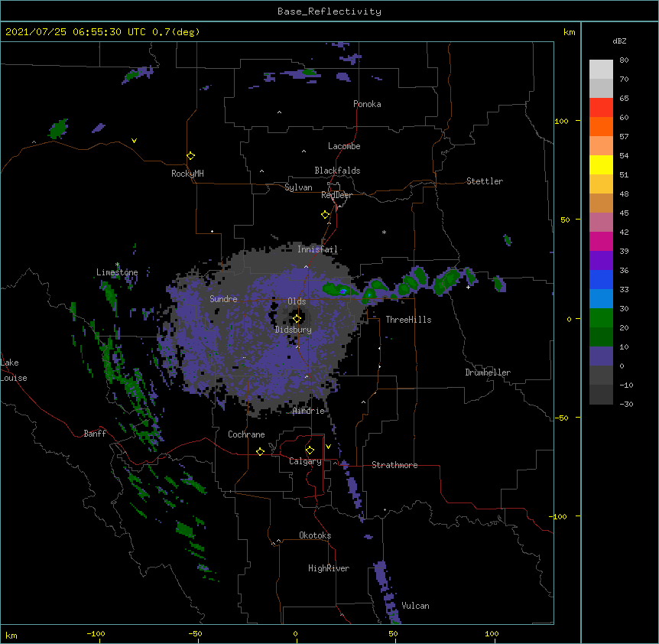Click the Base_Reflectivity title
The width and height of the screenshot is (659, 644).
pyautogui.click(x=329, y=11)
